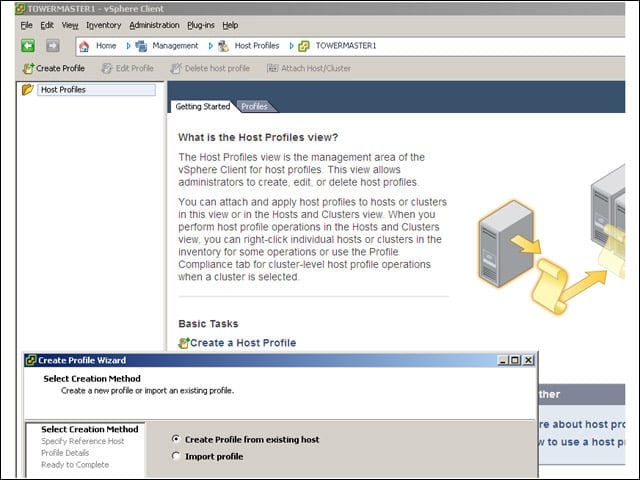Open the Help menu
Screen dimensions: 640x480
click(x=230, y=25)
